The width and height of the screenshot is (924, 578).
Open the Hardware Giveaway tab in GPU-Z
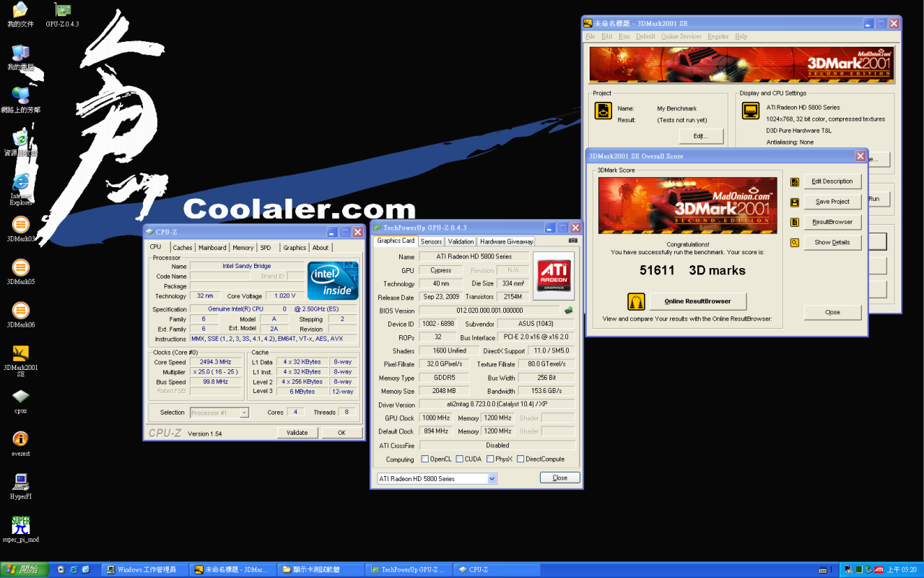[x=506, y=242]
